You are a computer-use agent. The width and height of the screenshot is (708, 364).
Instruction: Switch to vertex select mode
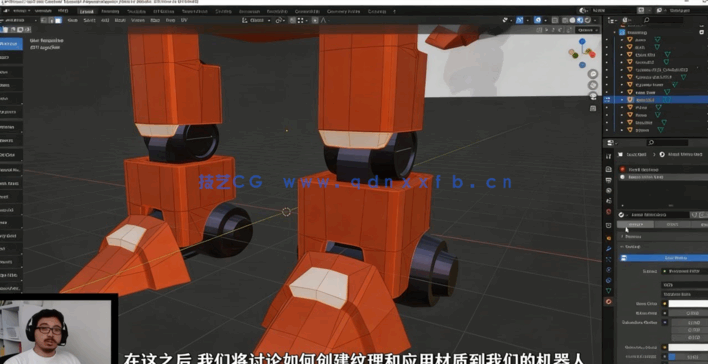click(x=44, y=20)
